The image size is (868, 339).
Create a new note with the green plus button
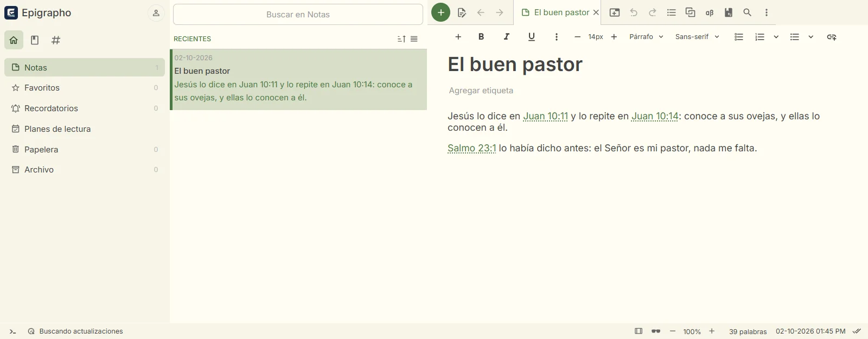(441, 12)
